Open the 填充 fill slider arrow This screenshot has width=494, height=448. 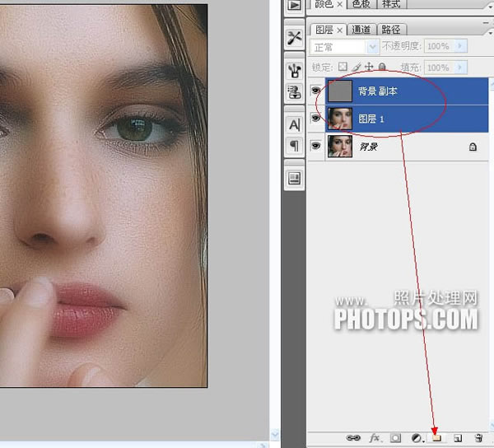click(460, 68)
